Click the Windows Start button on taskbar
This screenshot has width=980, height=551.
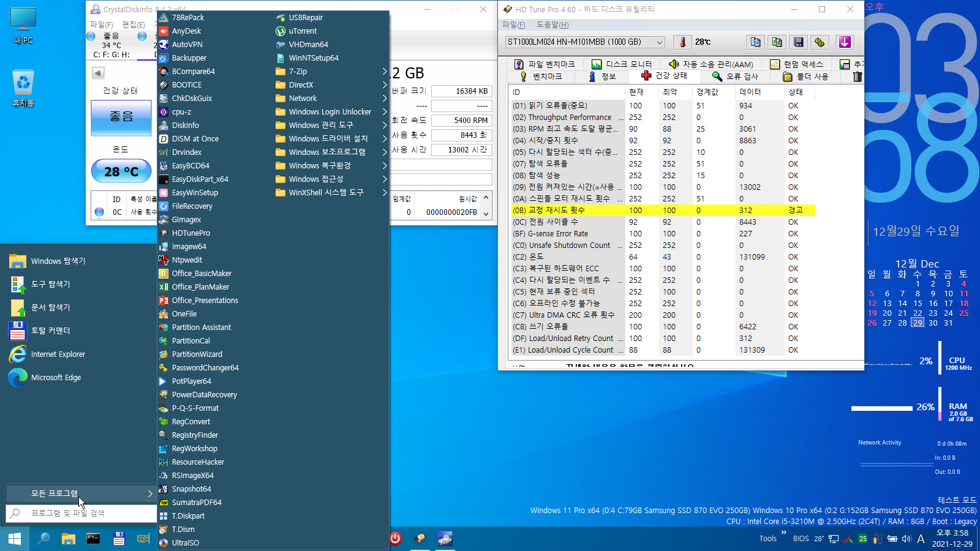15,539
